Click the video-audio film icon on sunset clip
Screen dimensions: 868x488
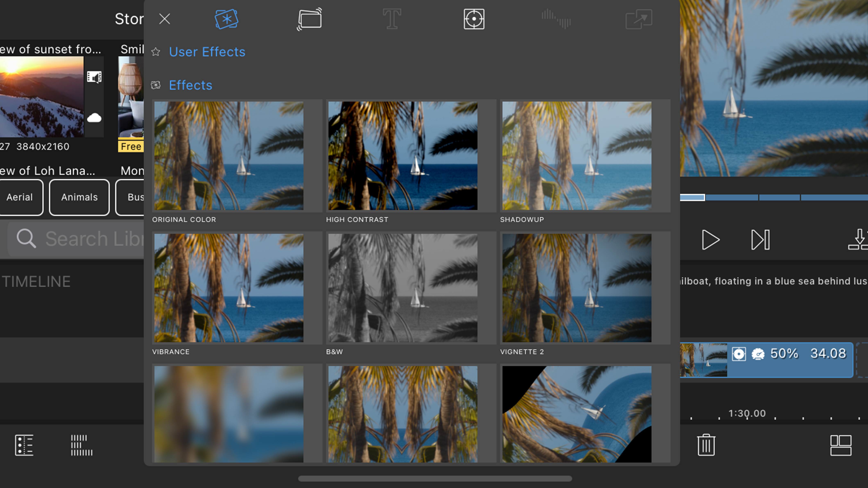[x=94, y=77]
